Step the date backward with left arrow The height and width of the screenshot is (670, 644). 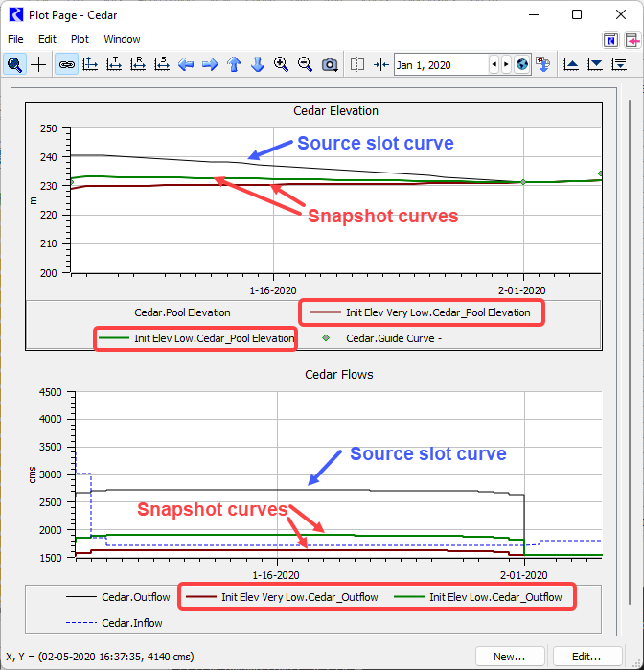point(494,64)
